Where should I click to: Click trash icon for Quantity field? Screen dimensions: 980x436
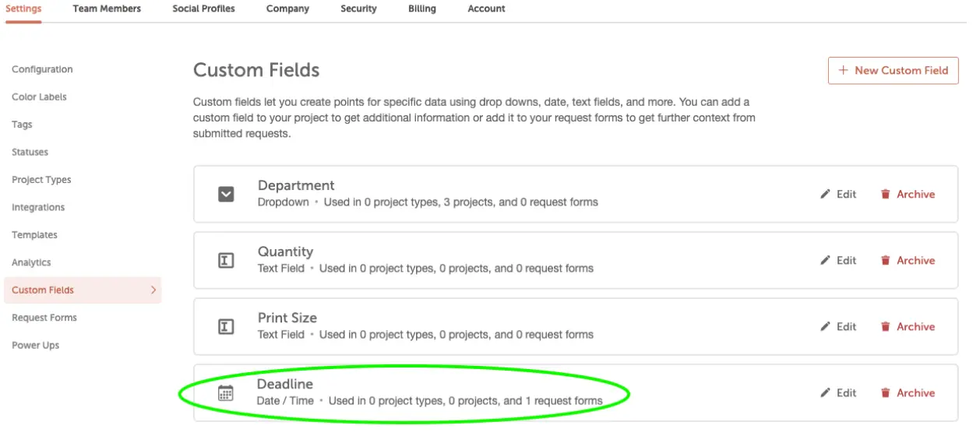pyautogui.click(x=885, y=260)
